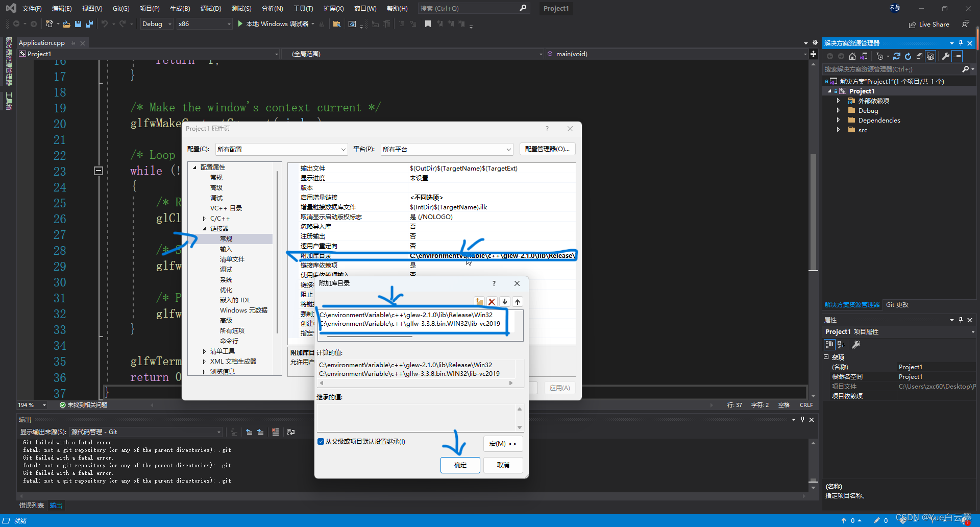980x527 pixels.
Task: Click Refresh icon in Solution Explorer
Action: click(908, 56)
